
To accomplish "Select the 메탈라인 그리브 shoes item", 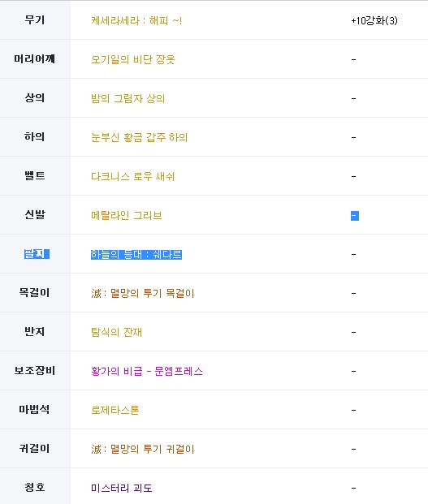I will tap(127, 215).
